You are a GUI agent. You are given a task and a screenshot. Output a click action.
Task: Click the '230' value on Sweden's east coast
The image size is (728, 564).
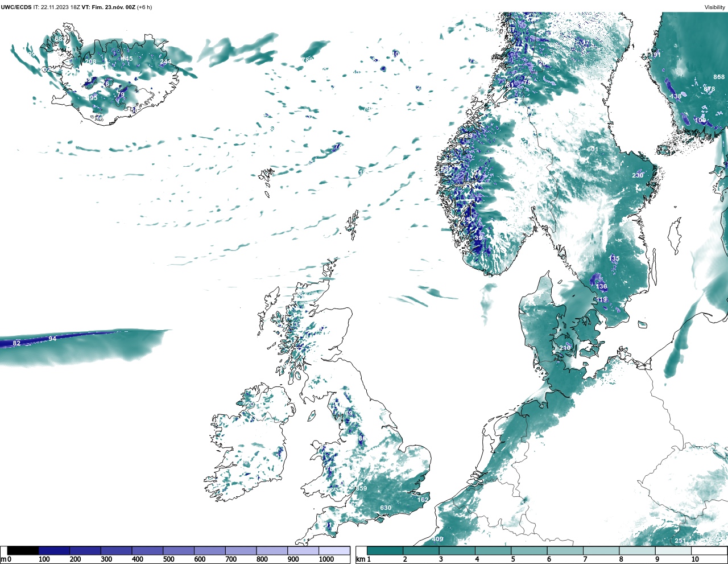638,175
